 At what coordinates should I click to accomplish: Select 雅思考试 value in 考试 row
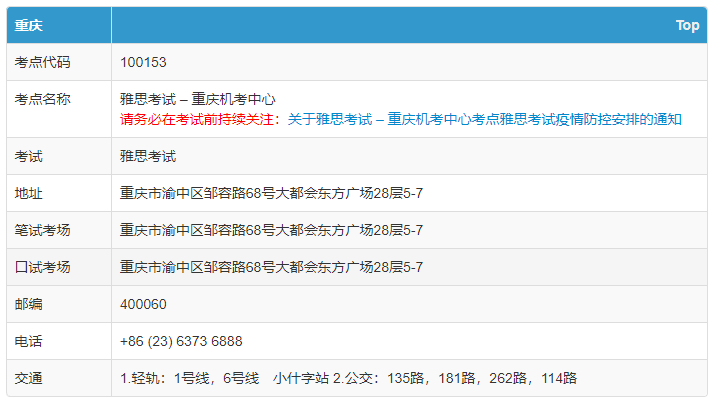148,156
